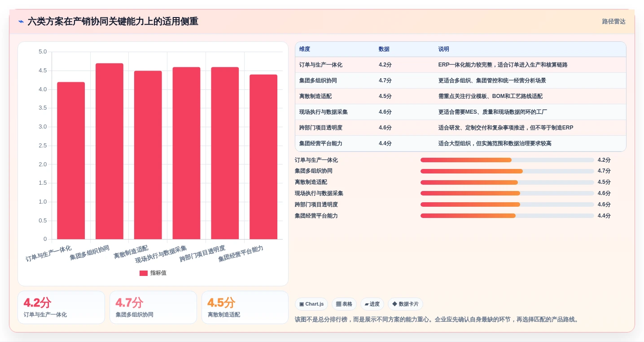Viewport: 644px width, 342px height.
Task: Click the 4.7分 value in table
Action: click(385, 80)
